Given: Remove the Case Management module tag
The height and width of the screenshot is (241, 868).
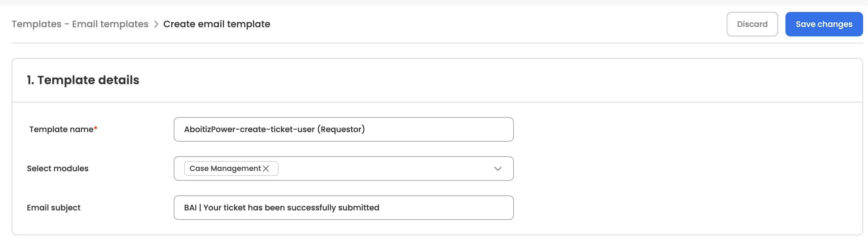Looking at the screenshot, I should click(x=266, y=169).
